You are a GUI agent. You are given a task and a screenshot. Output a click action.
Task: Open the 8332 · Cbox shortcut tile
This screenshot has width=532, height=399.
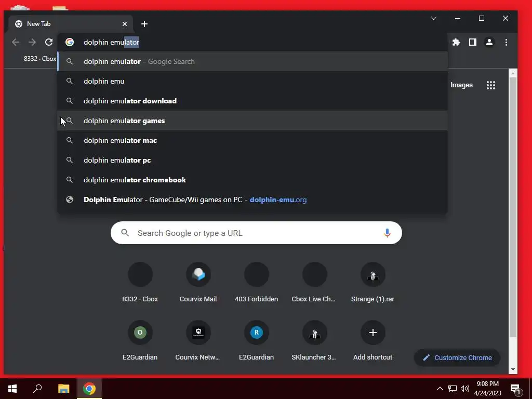tap(140, 282)
